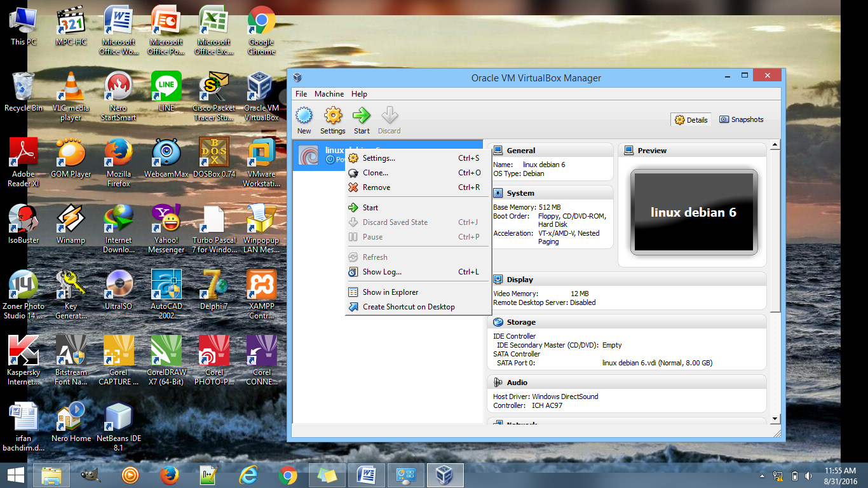This screenshot has height=488, width=868.
Task: Select the Microsoft Office Excel desktop shortcut
Action: point(214,30)
